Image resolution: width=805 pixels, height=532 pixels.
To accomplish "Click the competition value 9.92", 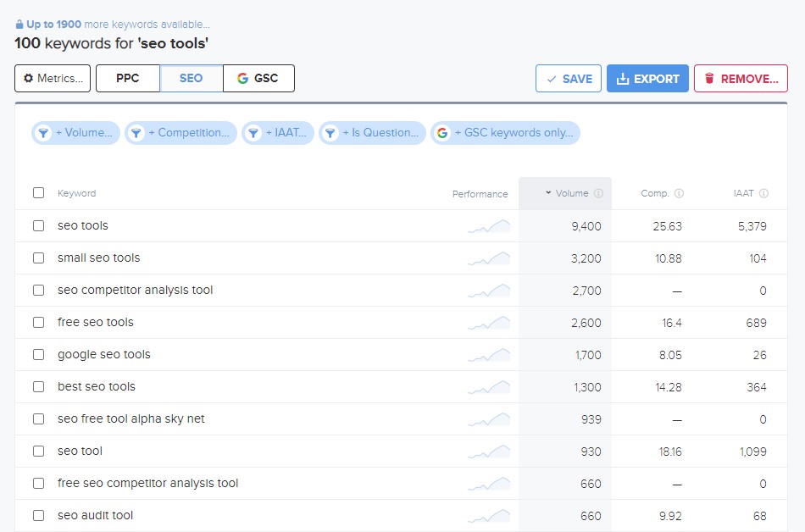I will pos(670,516).
